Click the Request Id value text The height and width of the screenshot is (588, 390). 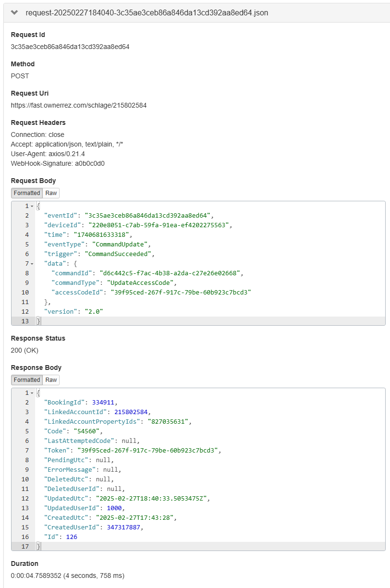[70, 47]
